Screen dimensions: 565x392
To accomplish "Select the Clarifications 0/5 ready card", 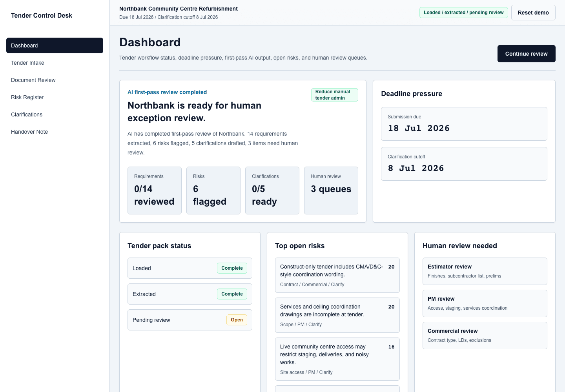I will coord(272,191).
